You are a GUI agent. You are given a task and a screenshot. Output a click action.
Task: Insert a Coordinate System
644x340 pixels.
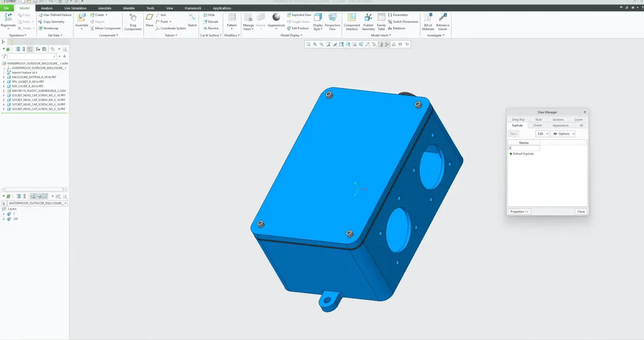click(x=171, y=28)
